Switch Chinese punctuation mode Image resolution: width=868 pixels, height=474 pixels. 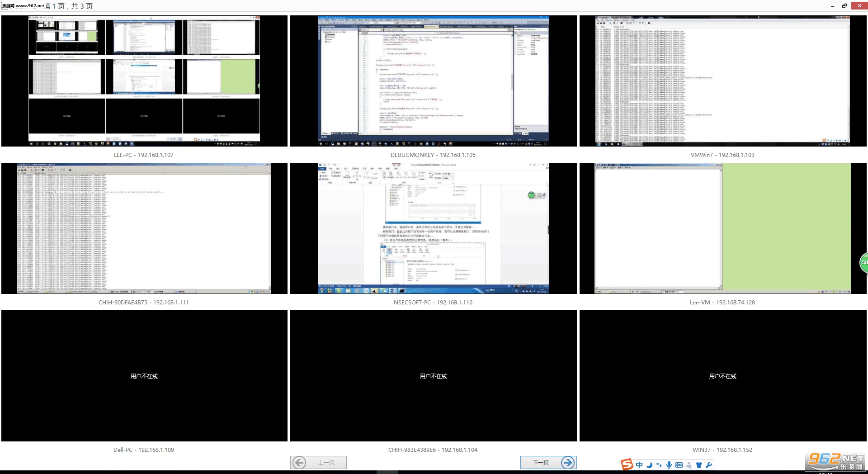pyautogui.click(x=659, y=465)
